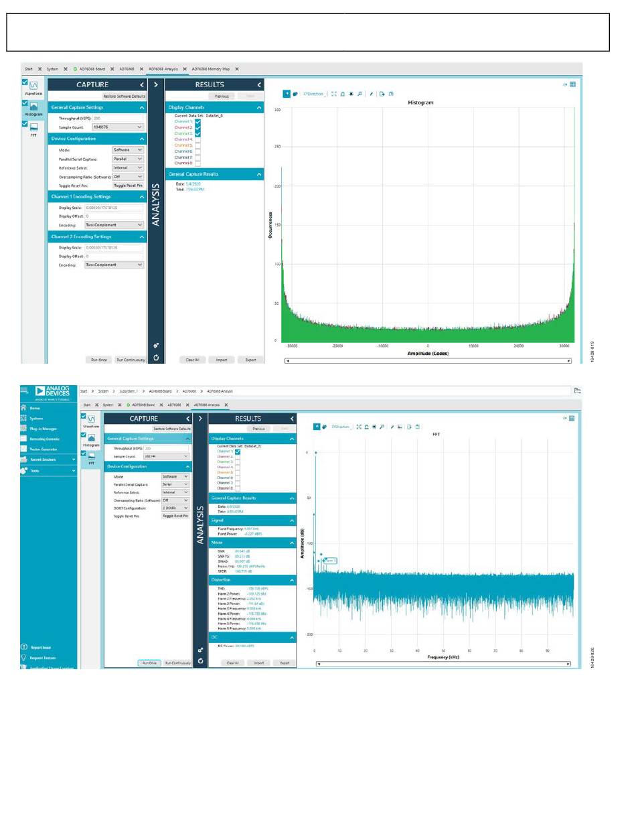Click Restore Software Defaults in upper CAPTURE panel
636x840 pixels.
124,96
